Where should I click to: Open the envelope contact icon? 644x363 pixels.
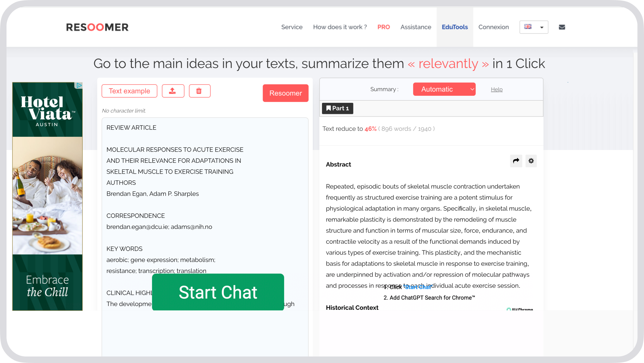[x=562, y=27]
